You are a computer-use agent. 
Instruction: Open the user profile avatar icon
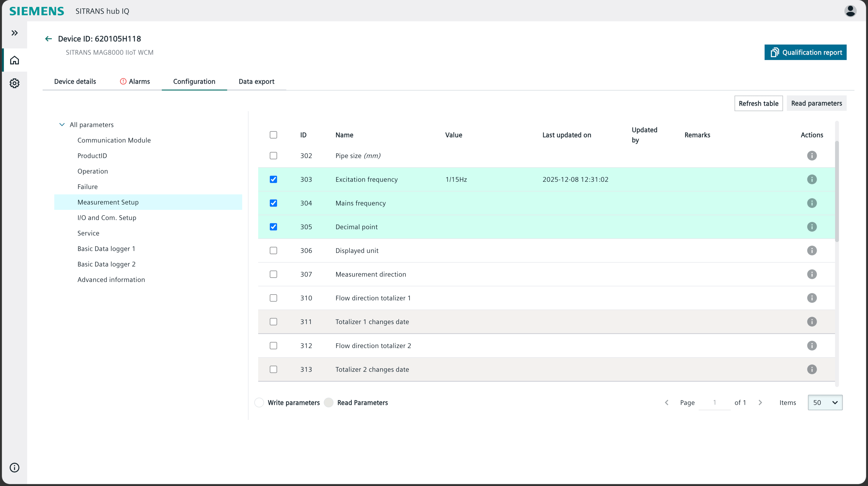point(851,11)
